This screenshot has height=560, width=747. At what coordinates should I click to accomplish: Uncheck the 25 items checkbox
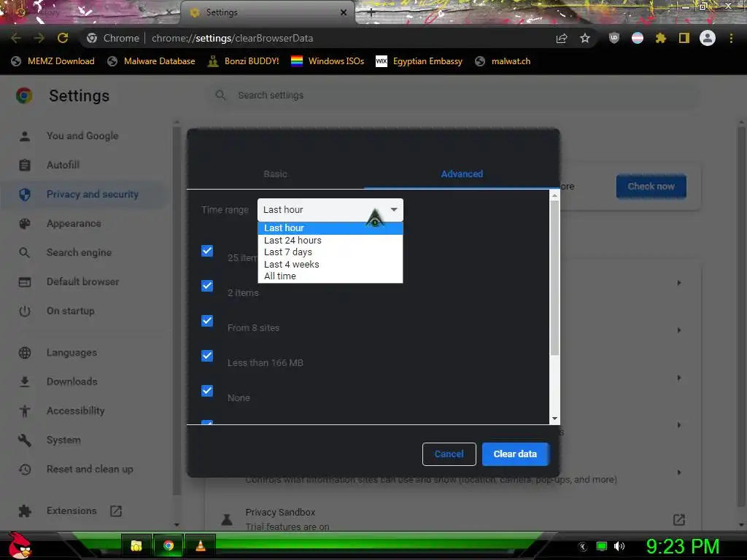206,251
